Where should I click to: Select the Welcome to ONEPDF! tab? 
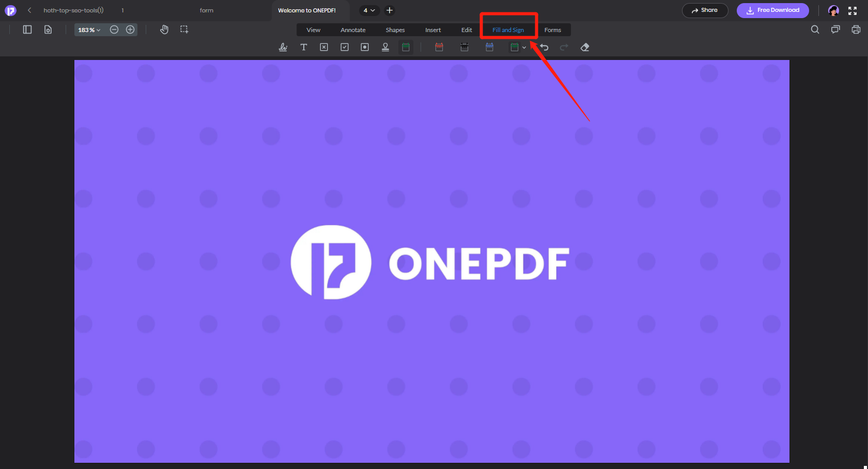pos(307,10)
